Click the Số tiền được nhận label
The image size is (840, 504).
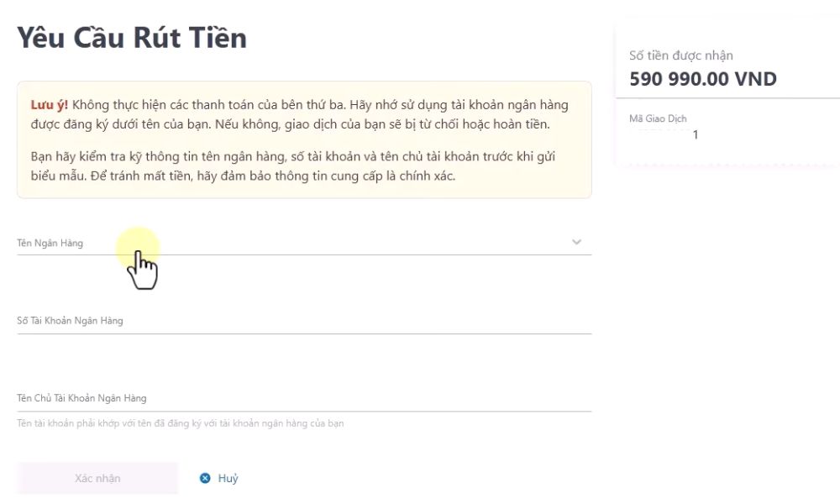[x=681, y=55]
